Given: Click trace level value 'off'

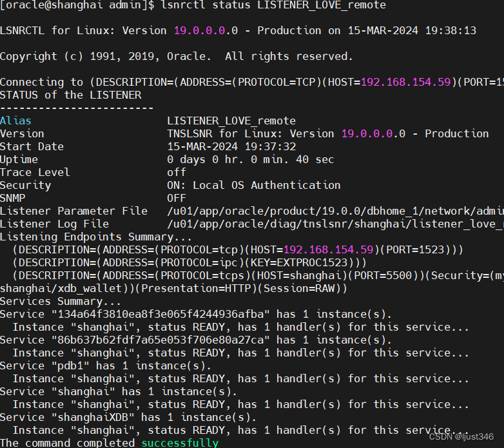Looking at the screenshot, I should [x=177, y=172].
